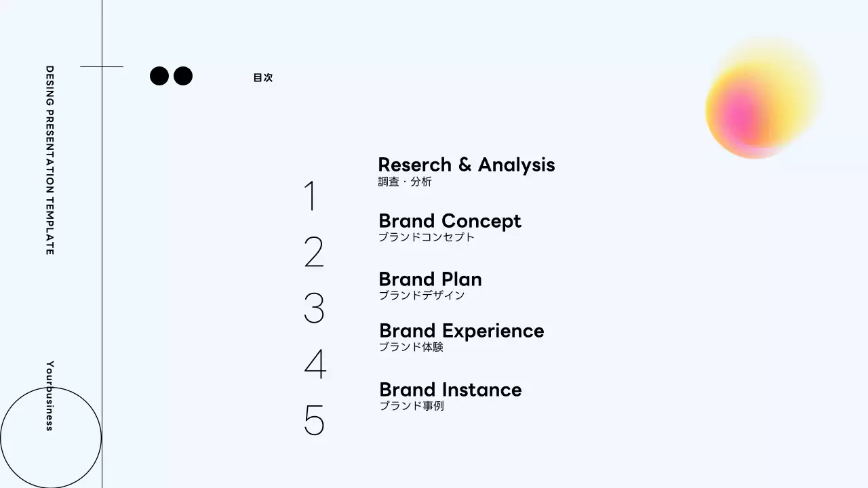
Task: Select the Brand Plan heading
Action: pos(430,279)
